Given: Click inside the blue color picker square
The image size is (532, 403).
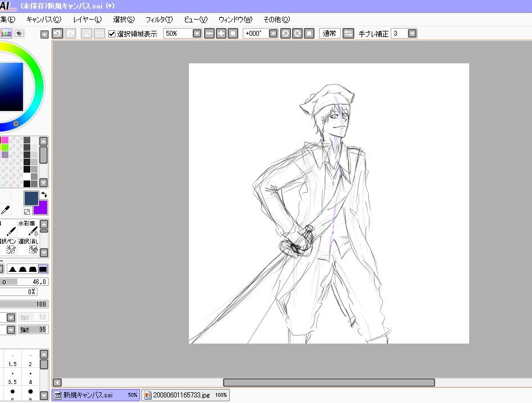Looking at the screenshot, I should tap(11, 87).
